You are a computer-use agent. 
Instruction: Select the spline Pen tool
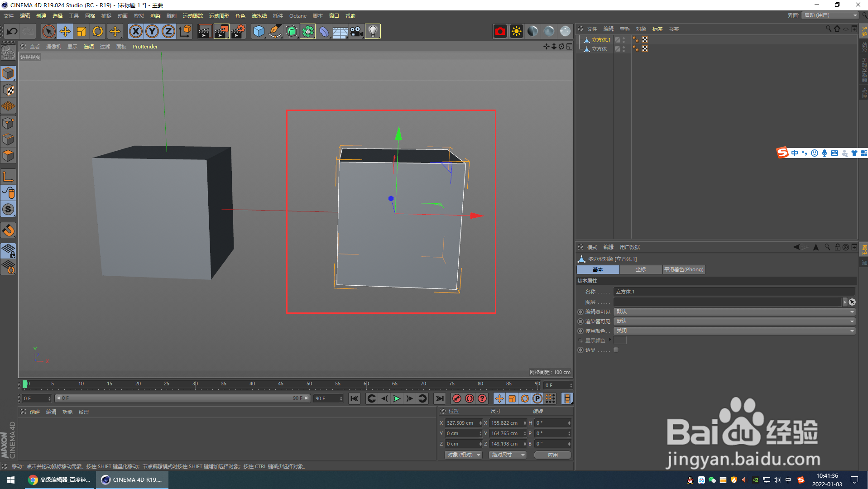point(275,31)
